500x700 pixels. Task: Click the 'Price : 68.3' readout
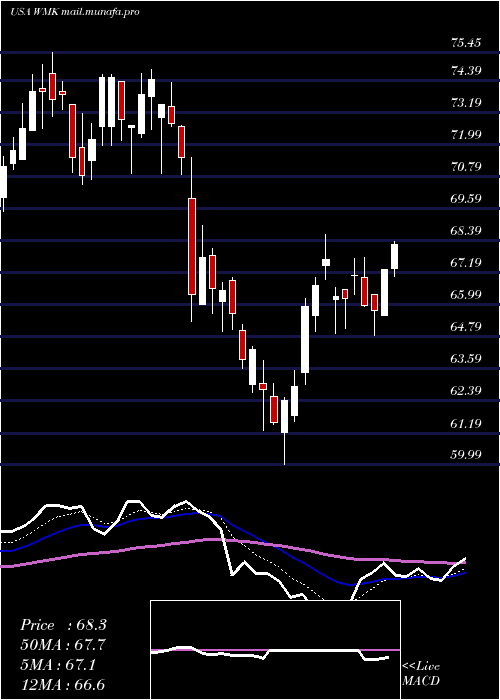(x=63, y=625)
